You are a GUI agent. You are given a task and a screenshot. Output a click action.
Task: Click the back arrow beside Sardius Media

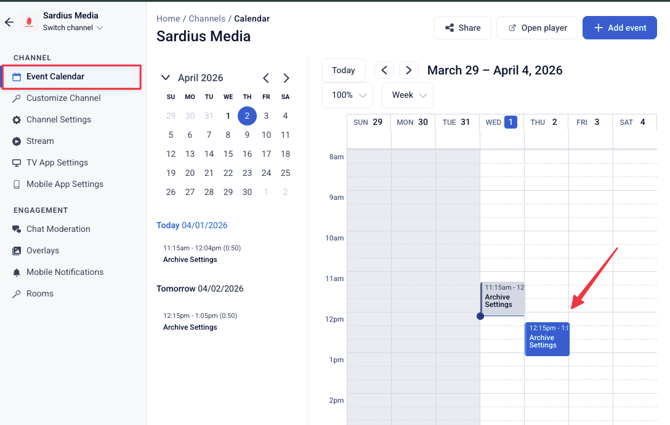pos(9,22)
